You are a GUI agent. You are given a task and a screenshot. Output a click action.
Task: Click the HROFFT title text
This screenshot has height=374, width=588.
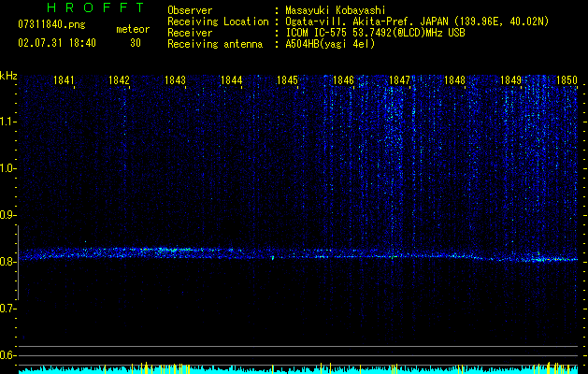coord(95,7)
